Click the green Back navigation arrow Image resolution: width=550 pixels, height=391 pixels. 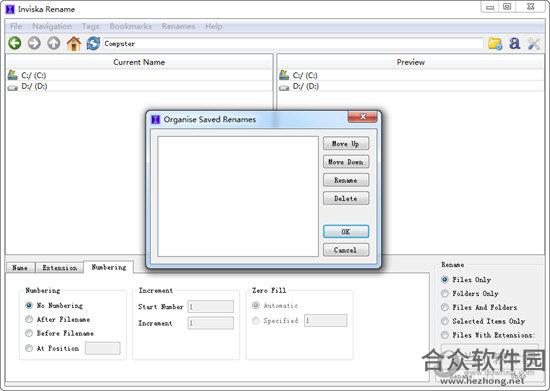15,43
